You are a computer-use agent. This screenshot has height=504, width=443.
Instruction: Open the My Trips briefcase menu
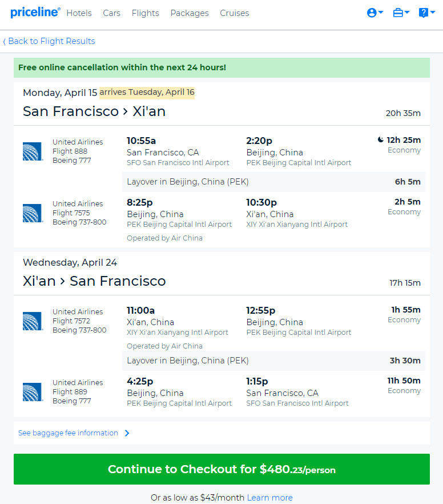click(x=401, y=13)
